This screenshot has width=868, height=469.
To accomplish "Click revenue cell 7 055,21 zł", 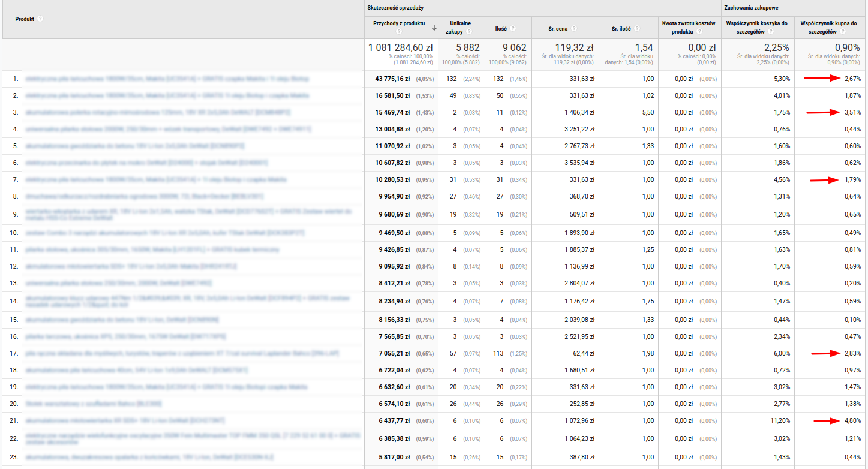I will tap(394, 354).
